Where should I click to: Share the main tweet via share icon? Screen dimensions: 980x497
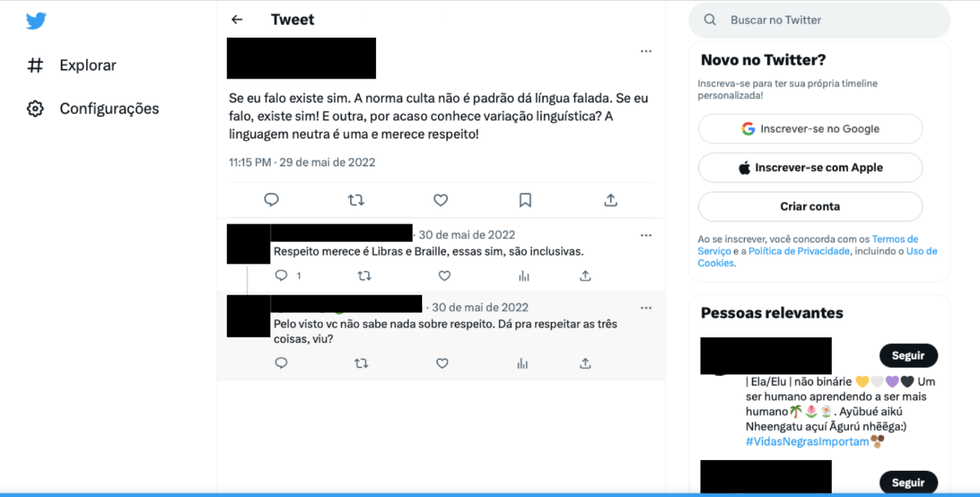(x=610, y=200)
